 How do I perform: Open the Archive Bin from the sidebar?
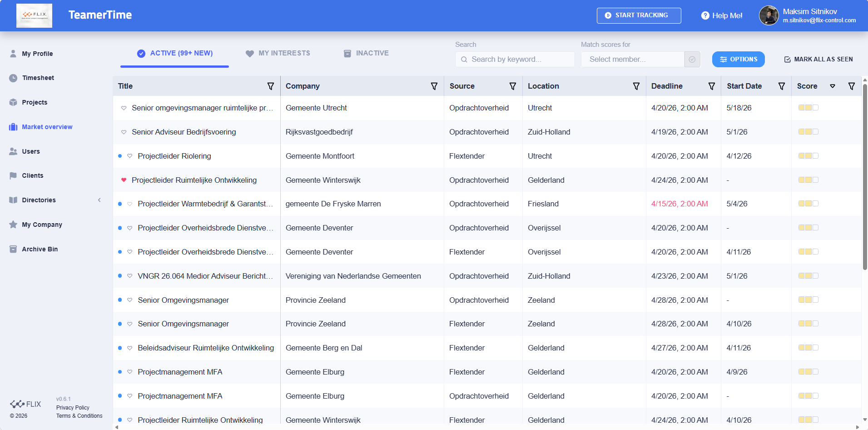[x=40, y=249]
